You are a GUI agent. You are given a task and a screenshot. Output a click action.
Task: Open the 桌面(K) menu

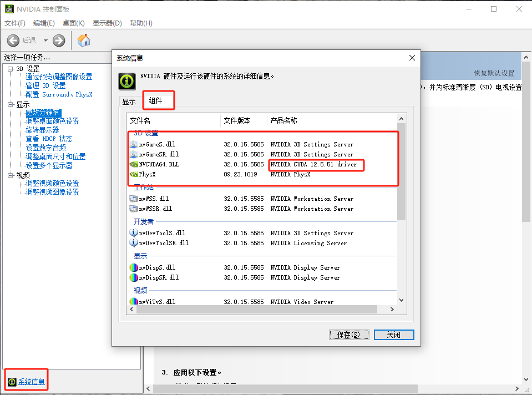pos(74,23)
